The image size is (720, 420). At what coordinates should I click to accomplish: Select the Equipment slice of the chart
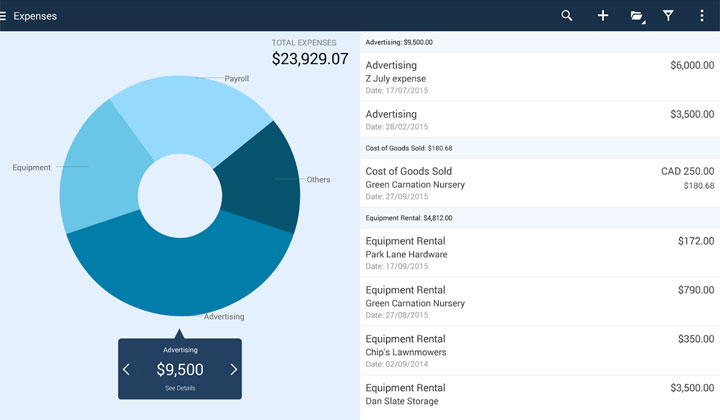[x=101, y=170]
